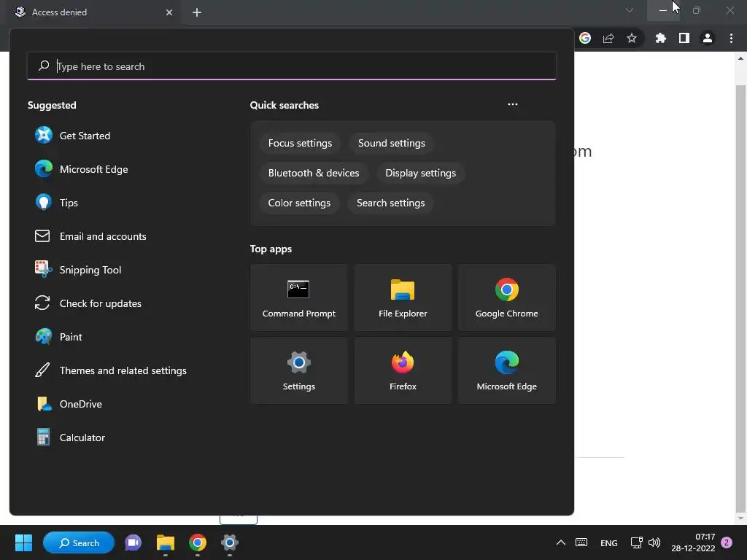This screenshot has height=560, width=747.
Task: Open the taskbar clock and date
Action: click(693, 542)
